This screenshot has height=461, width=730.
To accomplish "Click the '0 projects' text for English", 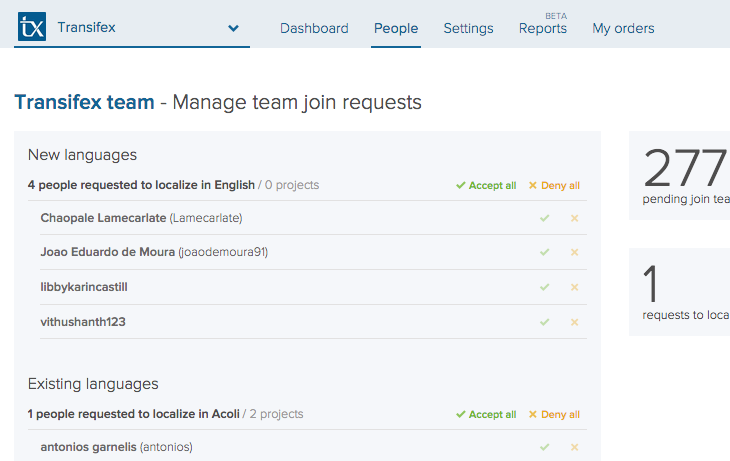I will tap(292, 185).
